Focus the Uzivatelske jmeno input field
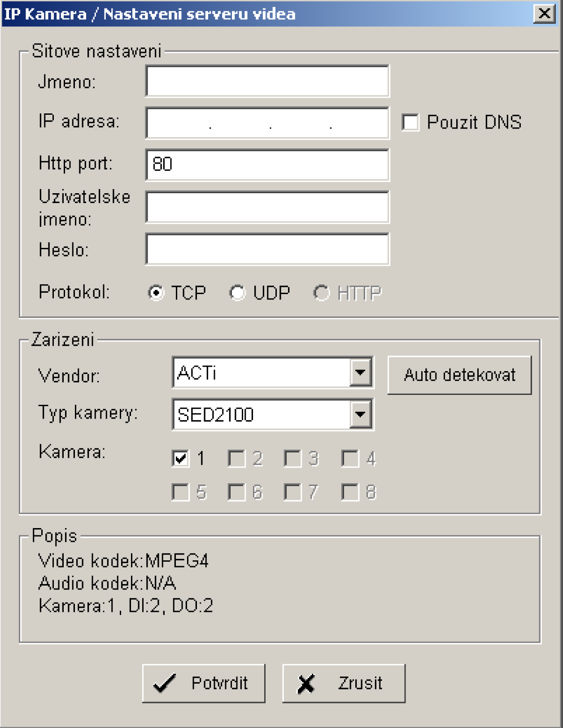This screenshot has width=563, height=728. 267,207
